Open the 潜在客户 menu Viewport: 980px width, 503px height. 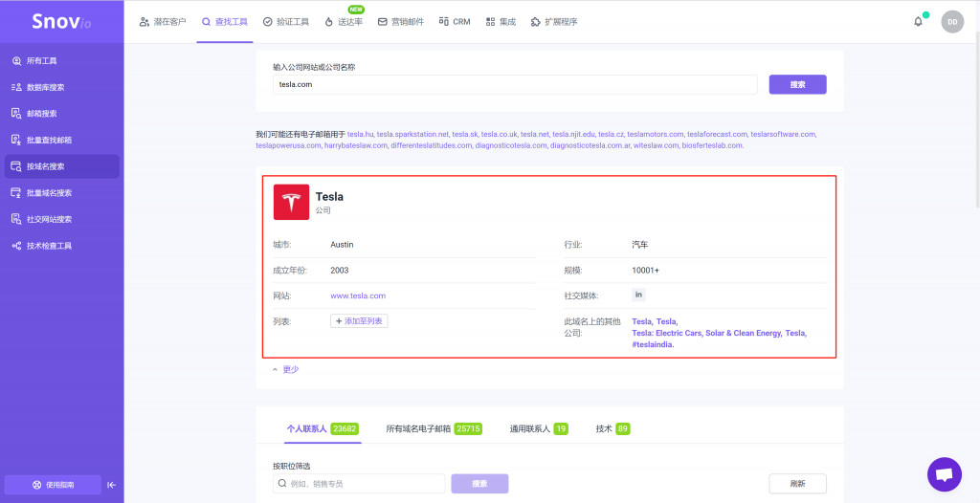[x=163, y=22]
